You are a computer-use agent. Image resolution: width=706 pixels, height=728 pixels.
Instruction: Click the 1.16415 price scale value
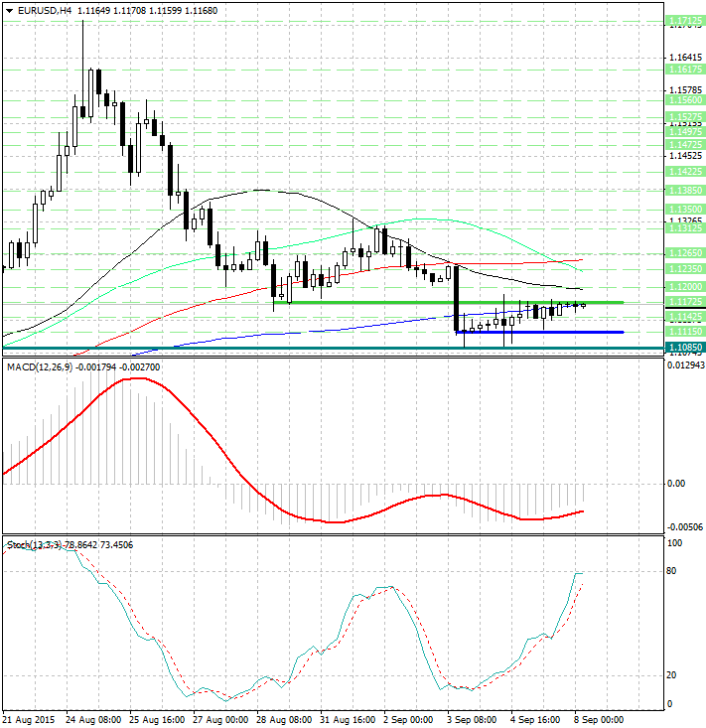pyautogui.click(x=686, y=58)
